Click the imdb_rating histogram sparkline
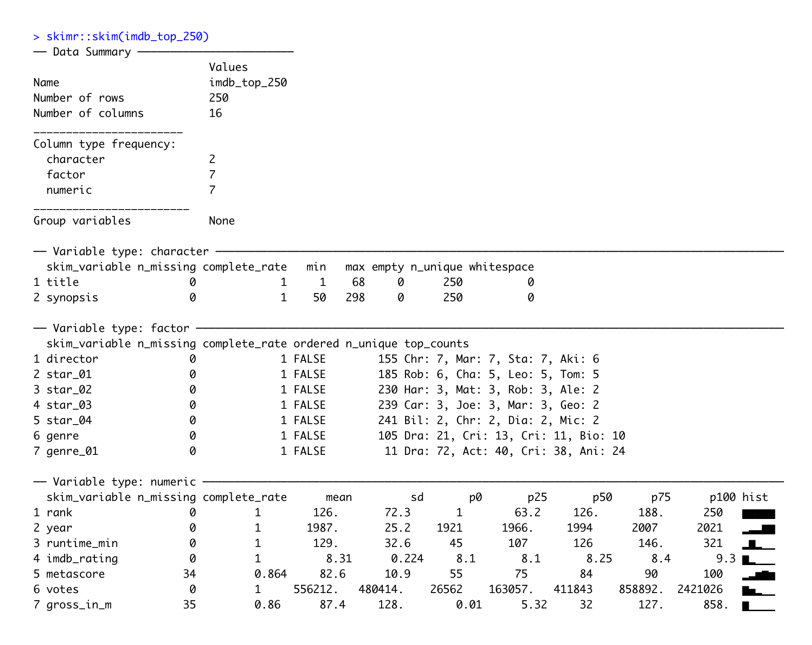Screen dimensions: 812x645 758,560
